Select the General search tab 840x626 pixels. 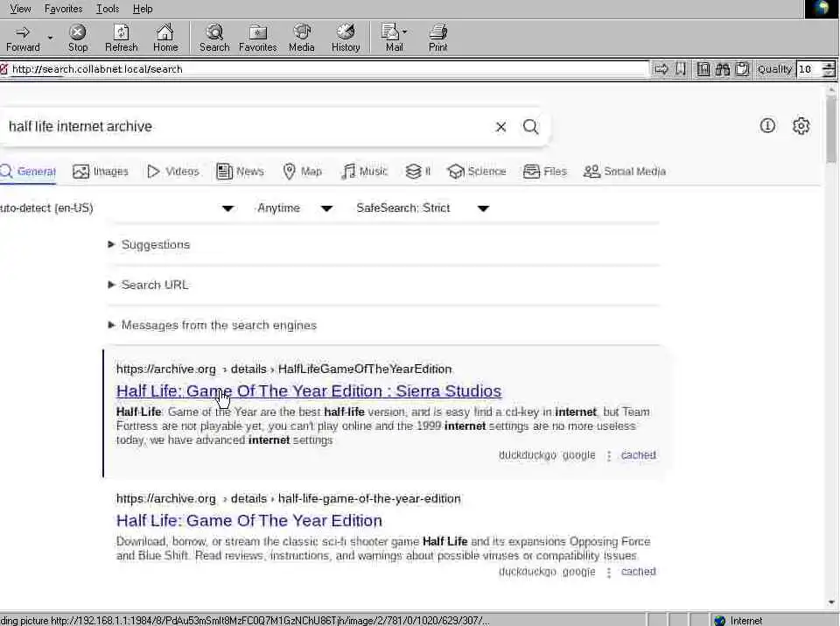(x=28, y=172)
